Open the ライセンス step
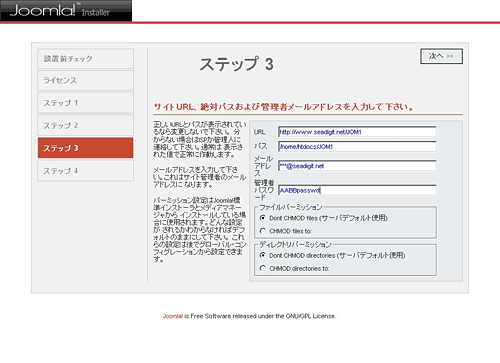500x363 pixels. (86, 80)
